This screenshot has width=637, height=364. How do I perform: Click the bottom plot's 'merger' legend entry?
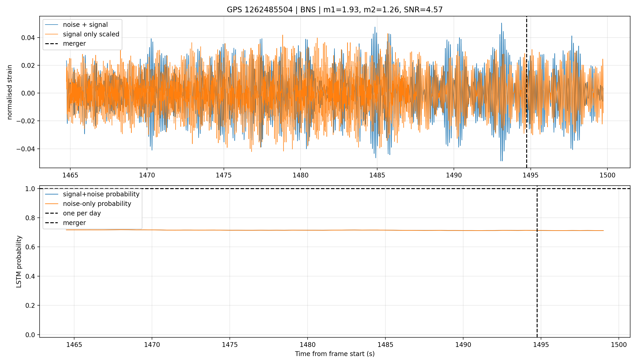tap(65, 223)
